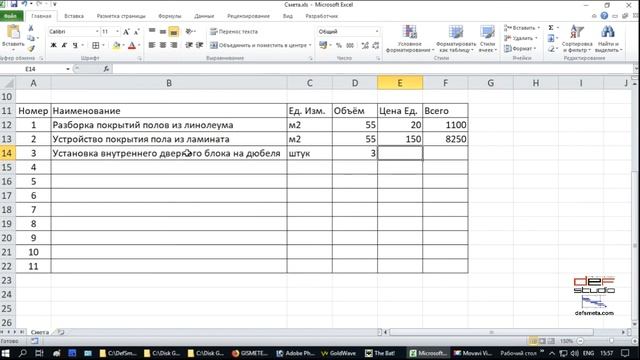This screenshot has width=640, height=360.
Task: Click Insert cells (Вставить) in Cells group
Action: (x=522, y=28)
